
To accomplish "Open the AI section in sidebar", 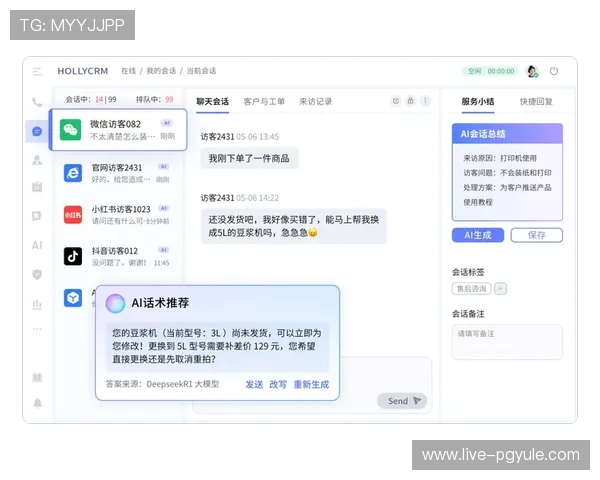I will tap(37, 245).
